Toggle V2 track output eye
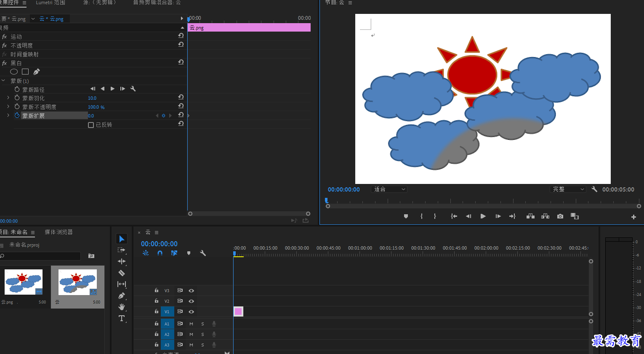The width and height of the screenshot is (644, 354). (191, 301)
